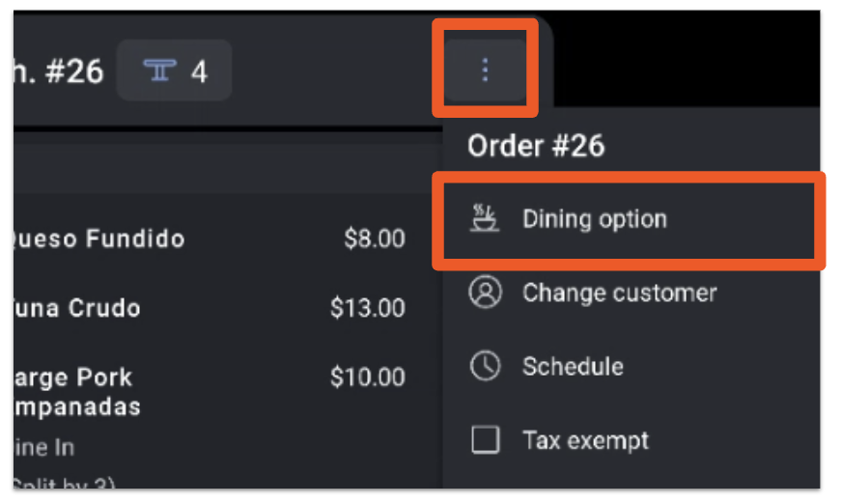This screenshot has height=504, width=842.
Task: Toggle the Tax exempt checkbox
Action: [x=485, y=440]
